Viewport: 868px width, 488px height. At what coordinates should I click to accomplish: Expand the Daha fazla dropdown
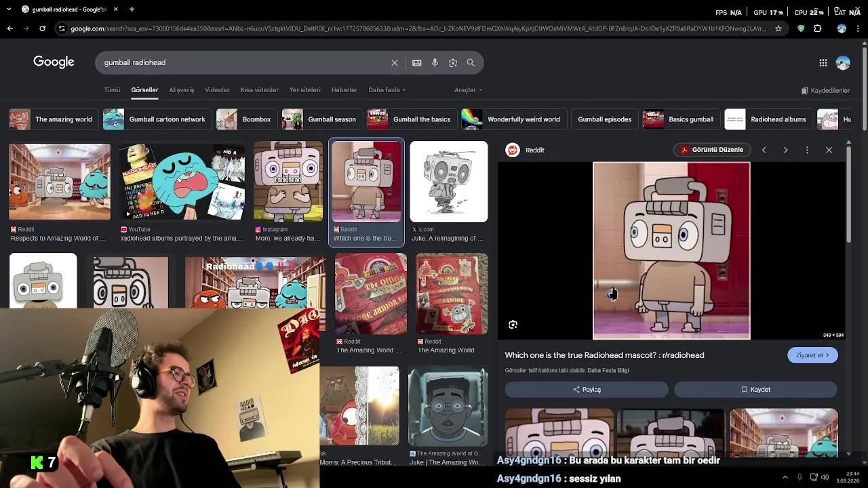(x=387, y=89)
